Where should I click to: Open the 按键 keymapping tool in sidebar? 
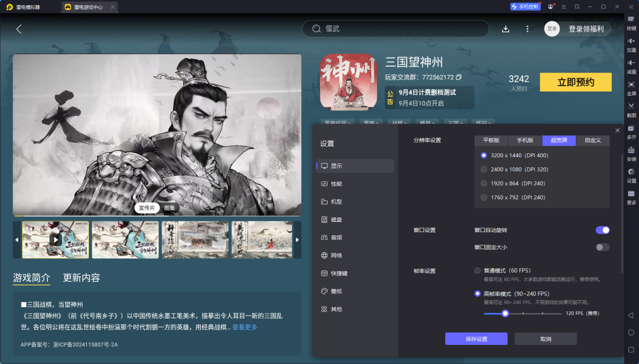click(631, 22)
